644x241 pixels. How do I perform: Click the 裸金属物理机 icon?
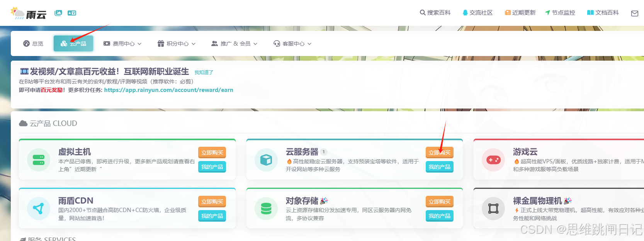(x=493, y=209)
